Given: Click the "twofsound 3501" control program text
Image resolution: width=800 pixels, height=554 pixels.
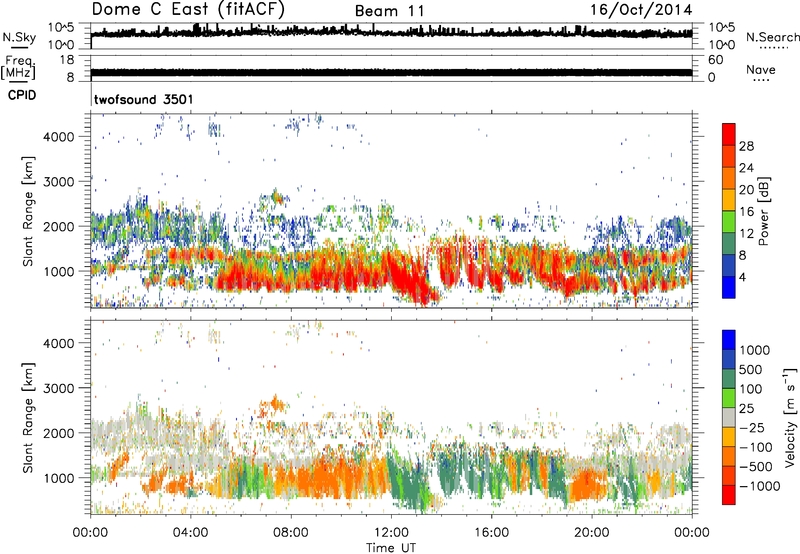Looking at the screenshot, I should click(x=143, y=99).
